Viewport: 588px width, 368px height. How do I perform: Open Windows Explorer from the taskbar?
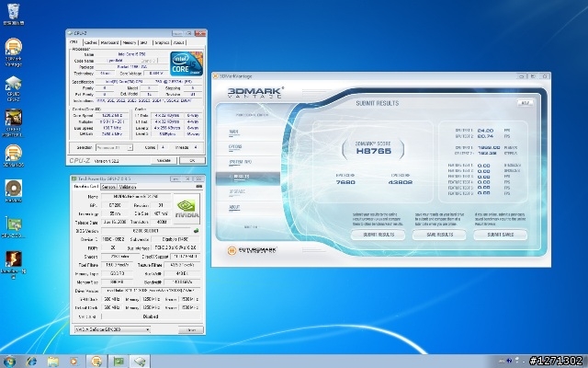pyautogui.click(x=53, y=362)
